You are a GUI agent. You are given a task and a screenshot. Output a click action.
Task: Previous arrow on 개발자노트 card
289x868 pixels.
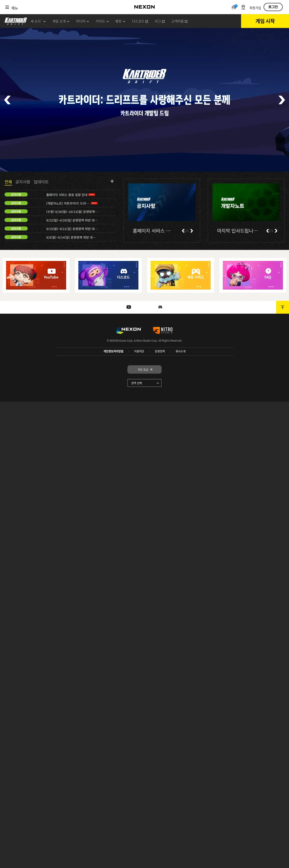point(267,231)
